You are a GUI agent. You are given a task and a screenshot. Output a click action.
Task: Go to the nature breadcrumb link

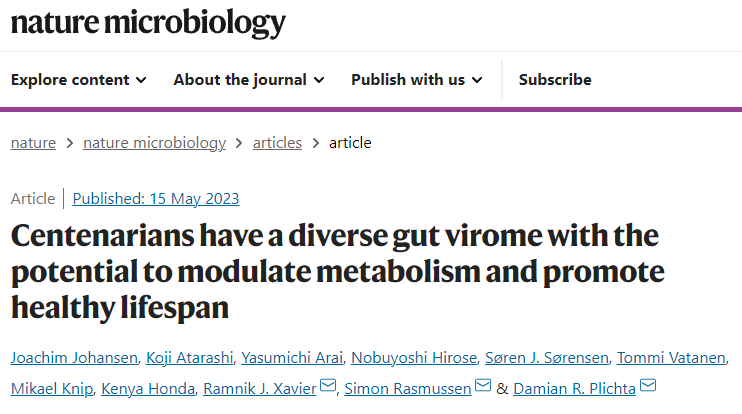click(x=33, y=143)
